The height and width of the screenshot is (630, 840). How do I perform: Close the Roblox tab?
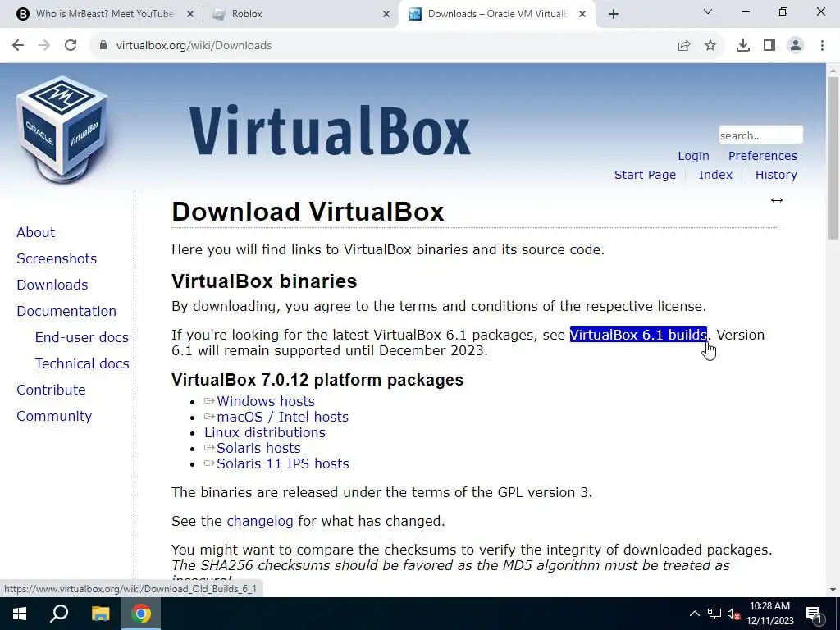(x=386, y=14)
